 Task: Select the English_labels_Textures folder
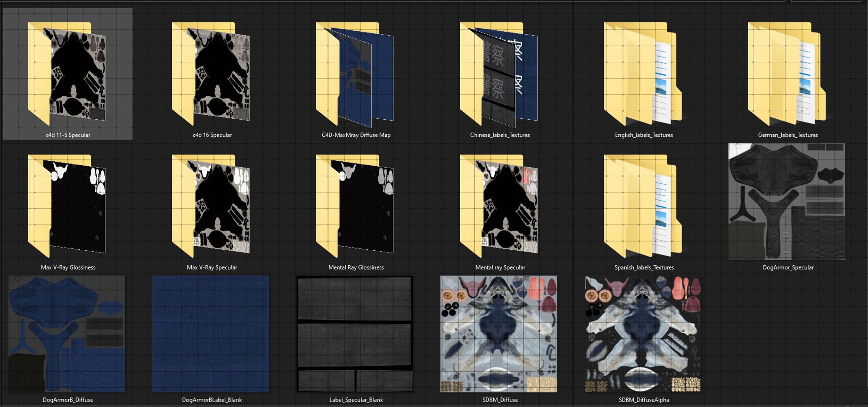click(x=643, y=74)
